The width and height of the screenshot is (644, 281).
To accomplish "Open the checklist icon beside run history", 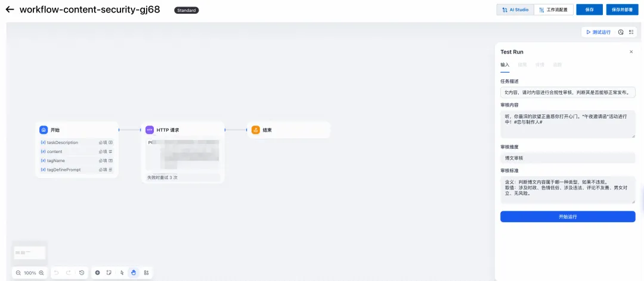I will pos(631,32).
